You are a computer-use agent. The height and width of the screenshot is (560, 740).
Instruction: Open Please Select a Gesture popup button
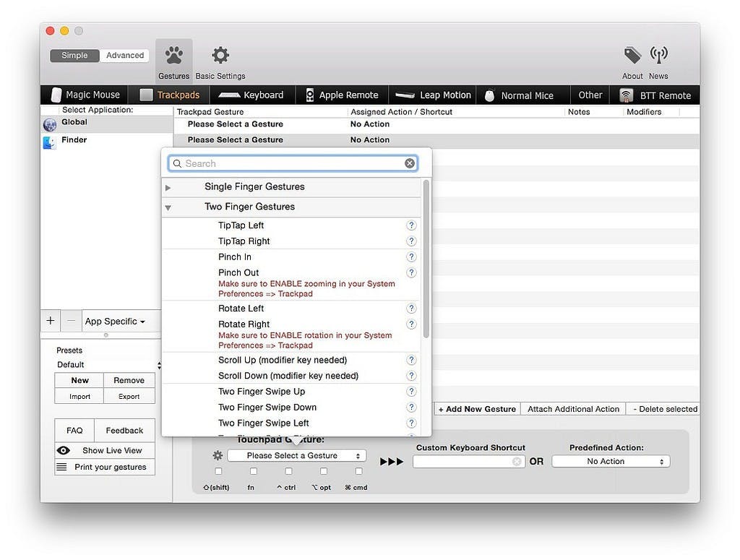tap(296, 456)
